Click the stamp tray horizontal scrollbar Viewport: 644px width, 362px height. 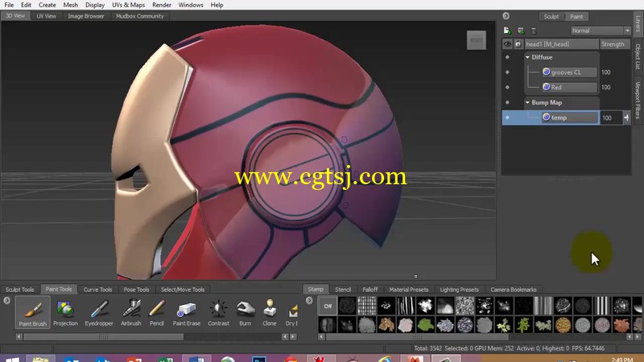coord(417,336)
